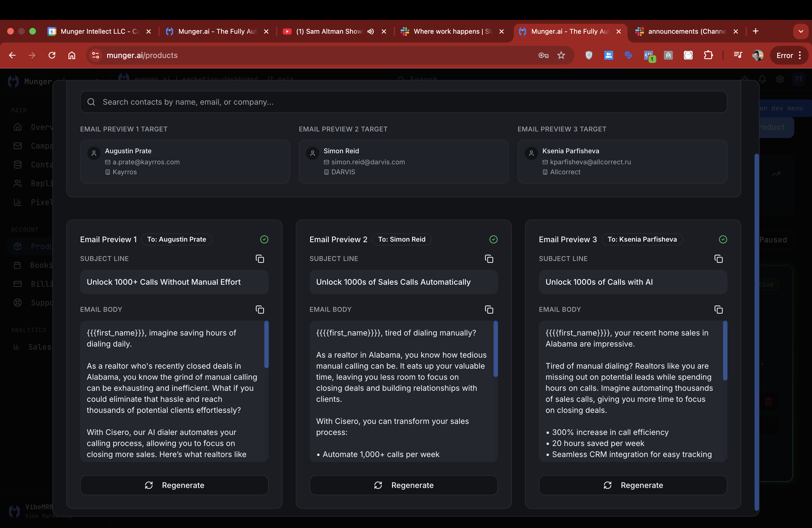Copy Email Preview 3 subject line

click(718, 259)
